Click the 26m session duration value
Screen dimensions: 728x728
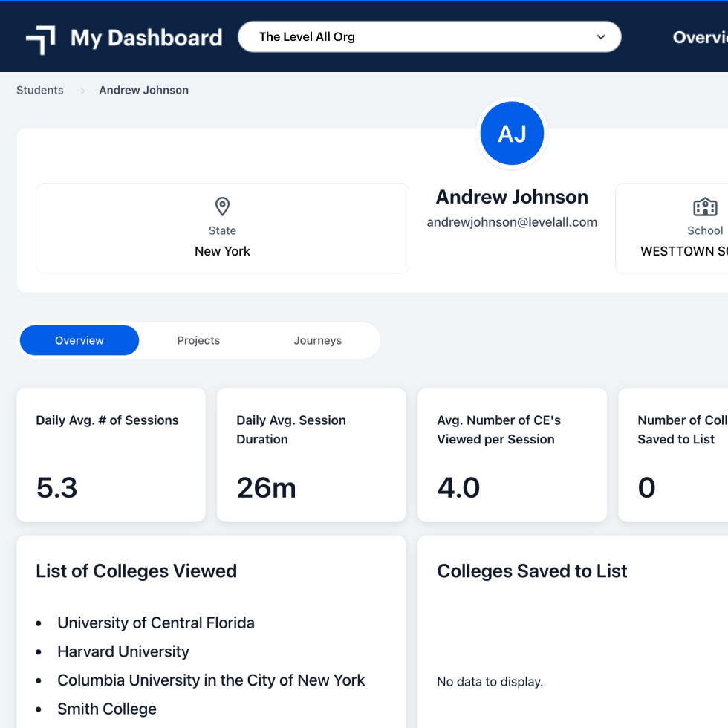pos(266,488)
